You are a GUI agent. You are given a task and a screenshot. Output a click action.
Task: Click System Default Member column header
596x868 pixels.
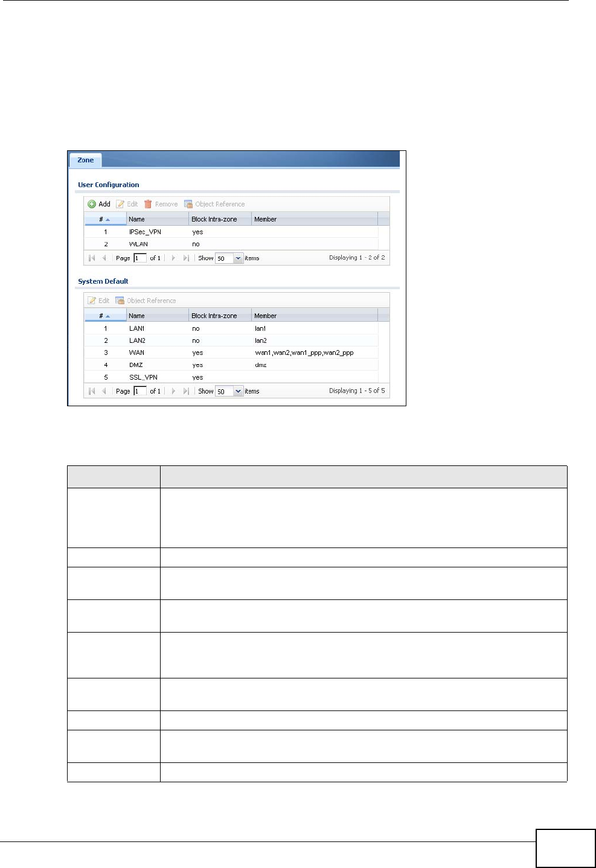(315, 316)
